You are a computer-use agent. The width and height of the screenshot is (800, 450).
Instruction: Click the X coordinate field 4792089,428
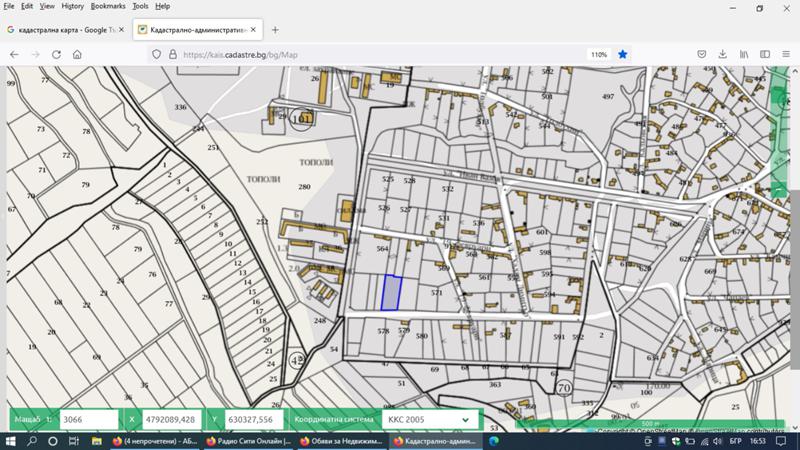[172, 420]
